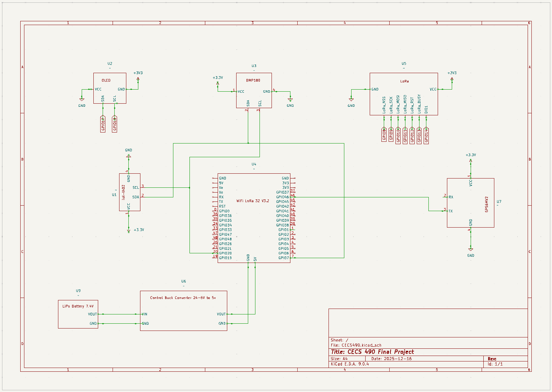This screenshot has width=552, height=392.
Task: Click the Size: A4 field
Action: tap(339, 359)
